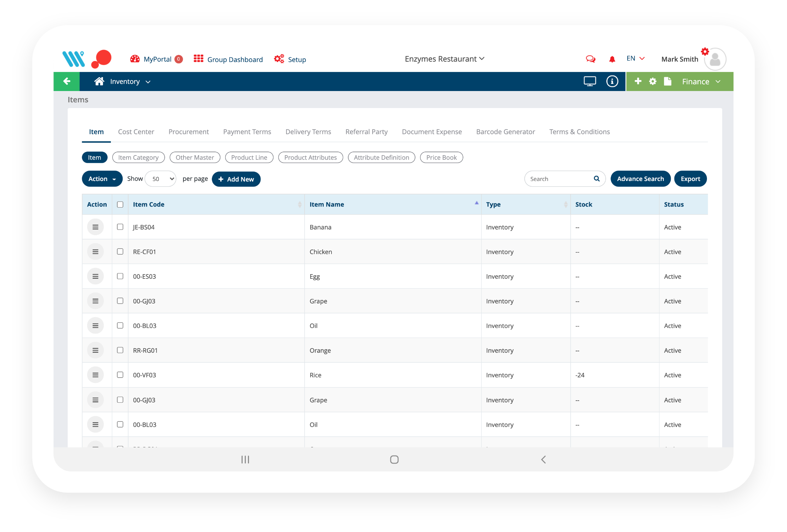Tick the checkbox for RE-CF01 Chicken
Image resolution: width=787 pixels, height=532 pixels.
(120, 251)
